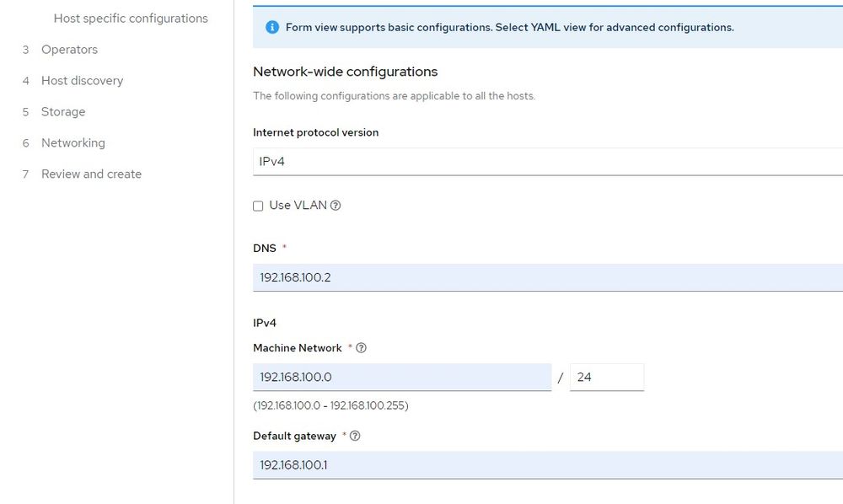The width and height of the screenshot is (843, 504).
Task: Enable the Use VLAN checkbox
Action: click(256, 205)
